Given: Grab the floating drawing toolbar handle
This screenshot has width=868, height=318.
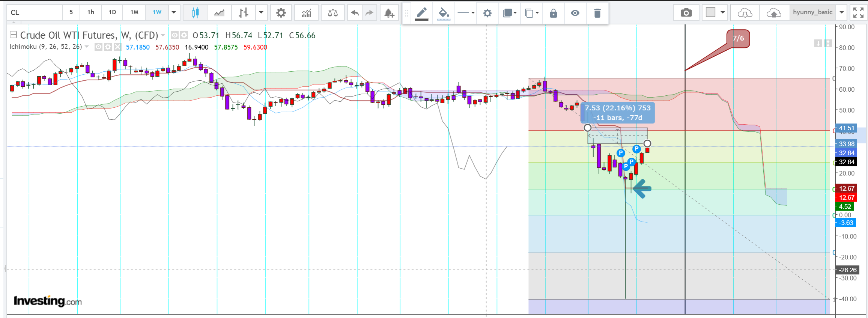Looking at the screenshot, I should tap(406, 13).
